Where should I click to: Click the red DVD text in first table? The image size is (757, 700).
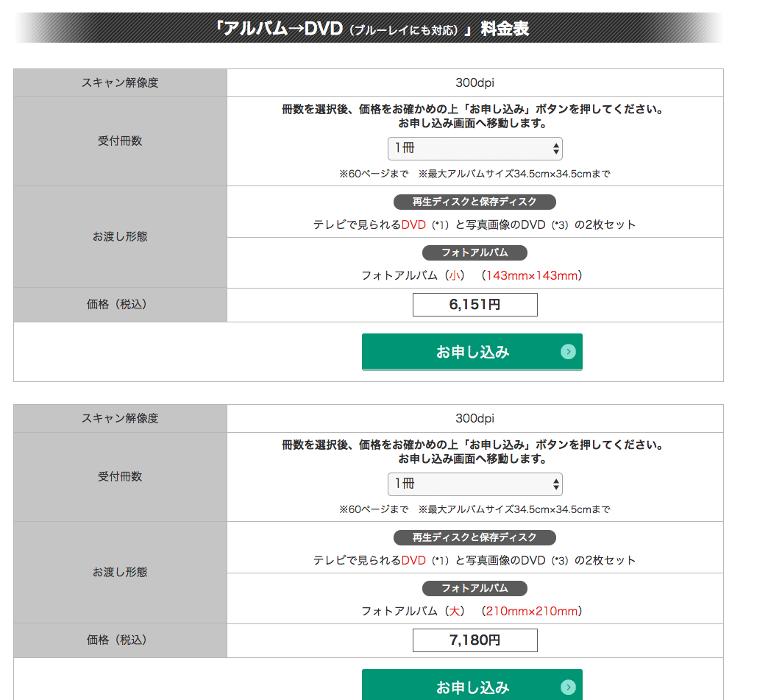413,225
